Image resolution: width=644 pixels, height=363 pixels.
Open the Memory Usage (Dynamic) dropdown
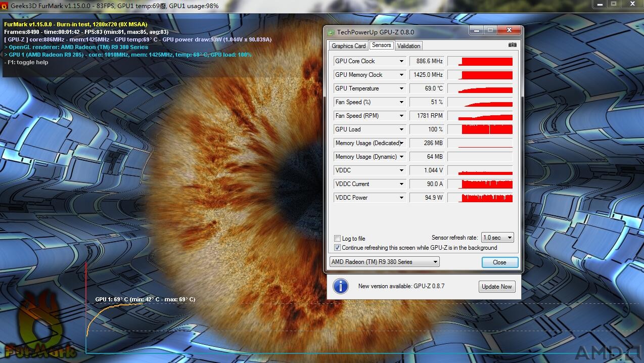[x=401, y=157]
